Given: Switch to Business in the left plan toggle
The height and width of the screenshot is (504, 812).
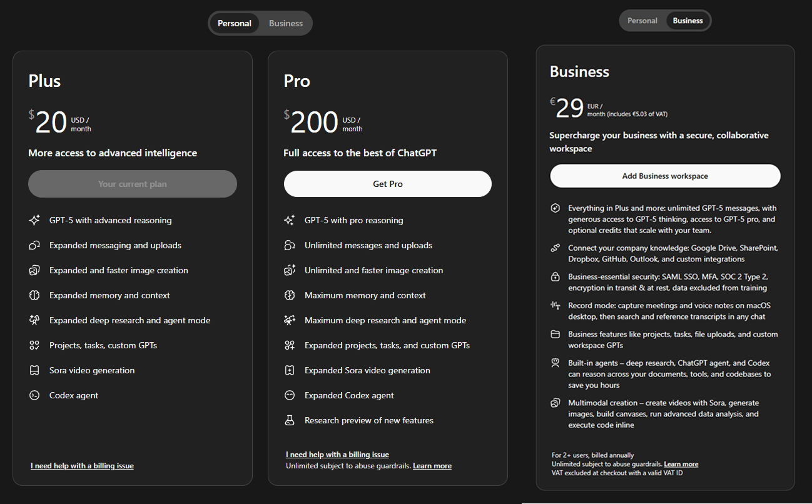Looking at the screenshot, I should pyautogui.click(x=286, y=23).
